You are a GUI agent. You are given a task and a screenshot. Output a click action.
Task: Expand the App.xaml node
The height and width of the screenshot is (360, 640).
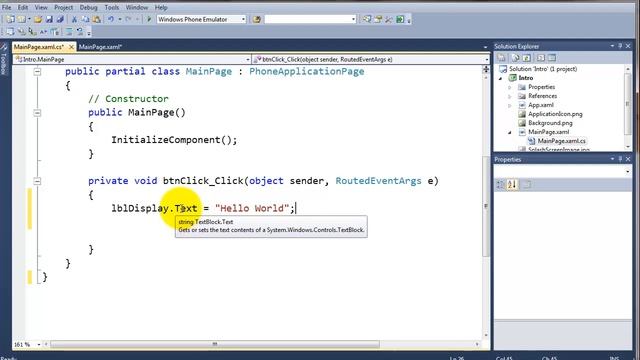pyautogui.click(x=510, y=105)
